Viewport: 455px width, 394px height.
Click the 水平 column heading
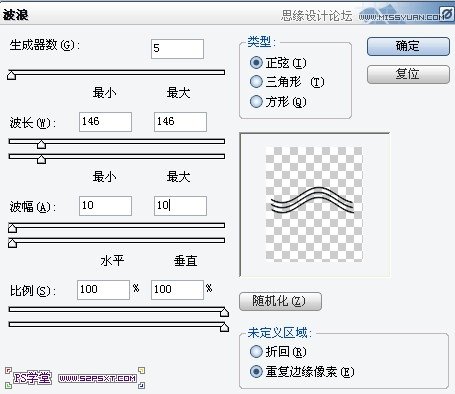(x=112, y=260)
